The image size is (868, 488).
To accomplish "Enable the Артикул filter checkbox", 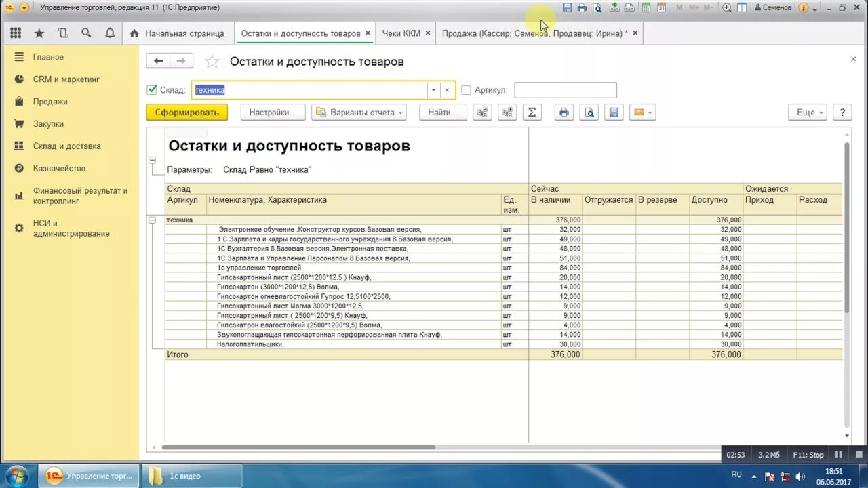I will (x=466, y=89).
